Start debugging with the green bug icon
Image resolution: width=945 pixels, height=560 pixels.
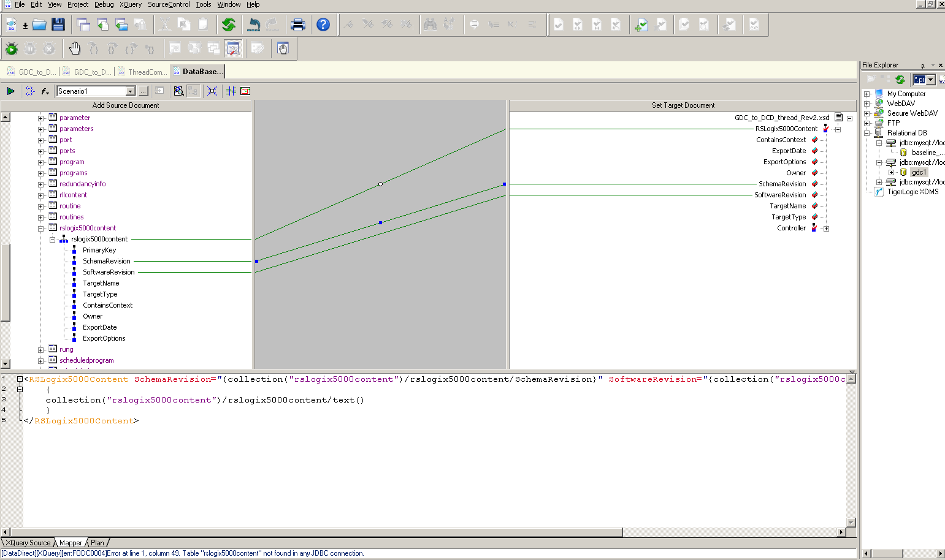click(x=12, y=48)
